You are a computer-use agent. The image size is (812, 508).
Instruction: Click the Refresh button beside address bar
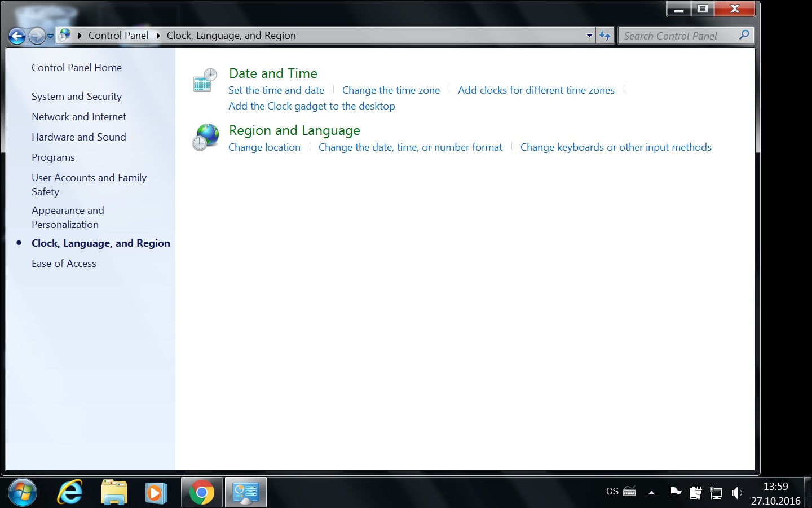[605, 36]
